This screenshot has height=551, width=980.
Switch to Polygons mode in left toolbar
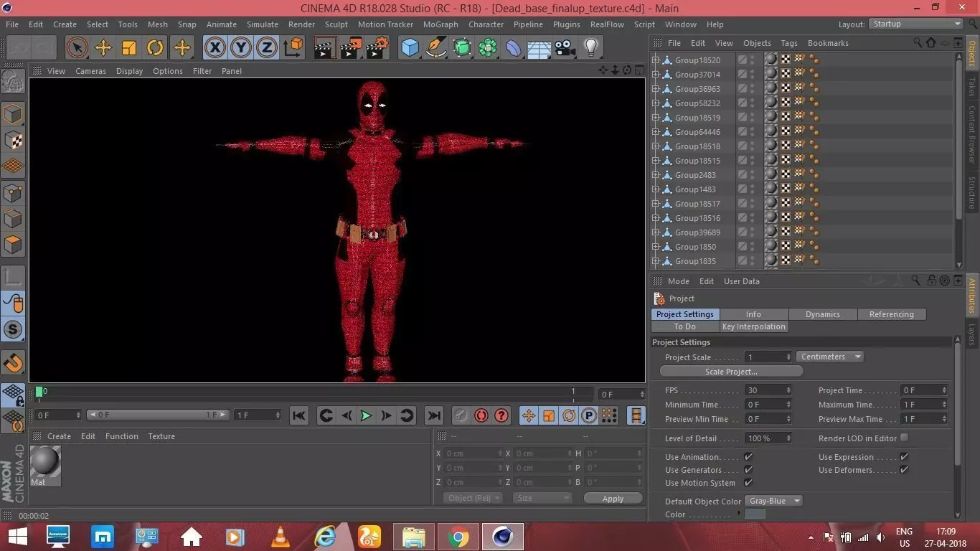pos(13,245)
